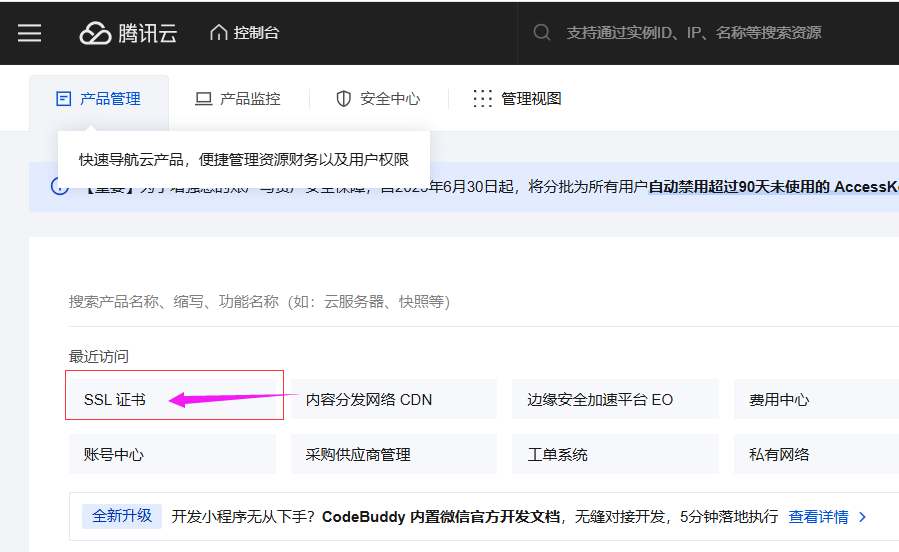This screenshot has width=899, height=552.
Task: Open 边缘安全加速平台 EO
Action: 615,399
